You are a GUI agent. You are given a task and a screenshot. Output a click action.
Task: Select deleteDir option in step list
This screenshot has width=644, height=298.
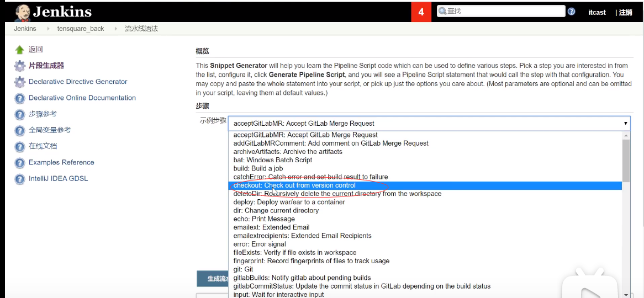click(x=425, y=193)
